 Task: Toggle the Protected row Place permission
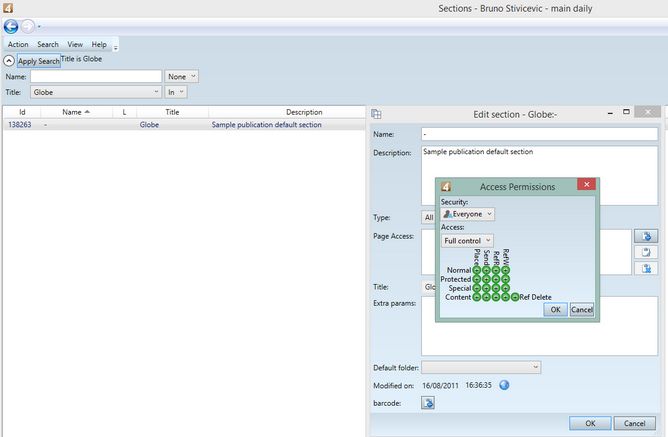click(x=477, y=279)
